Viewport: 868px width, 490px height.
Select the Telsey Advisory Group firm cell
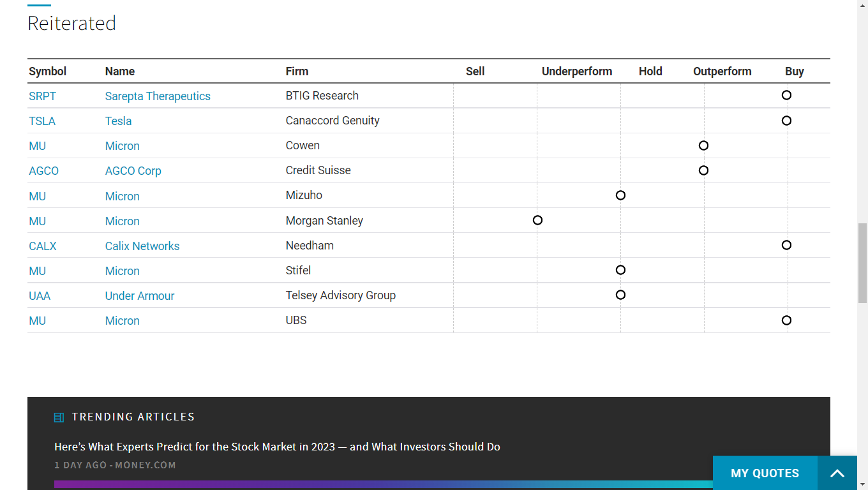point(341,295)
